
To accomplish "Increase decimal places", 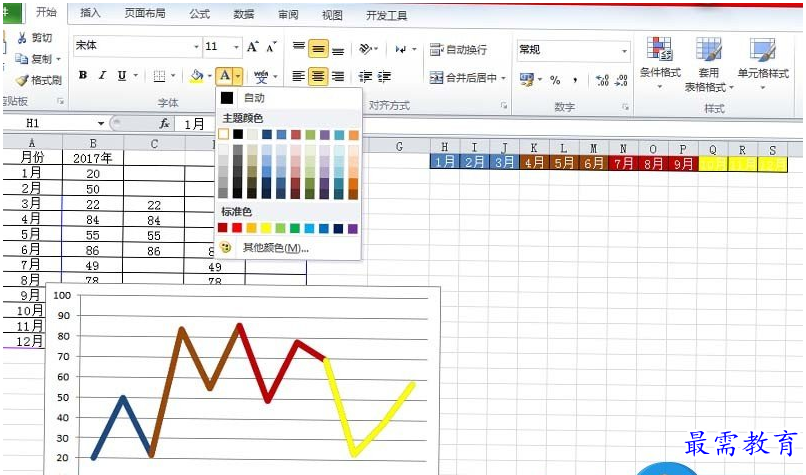I will pos(602,80).
